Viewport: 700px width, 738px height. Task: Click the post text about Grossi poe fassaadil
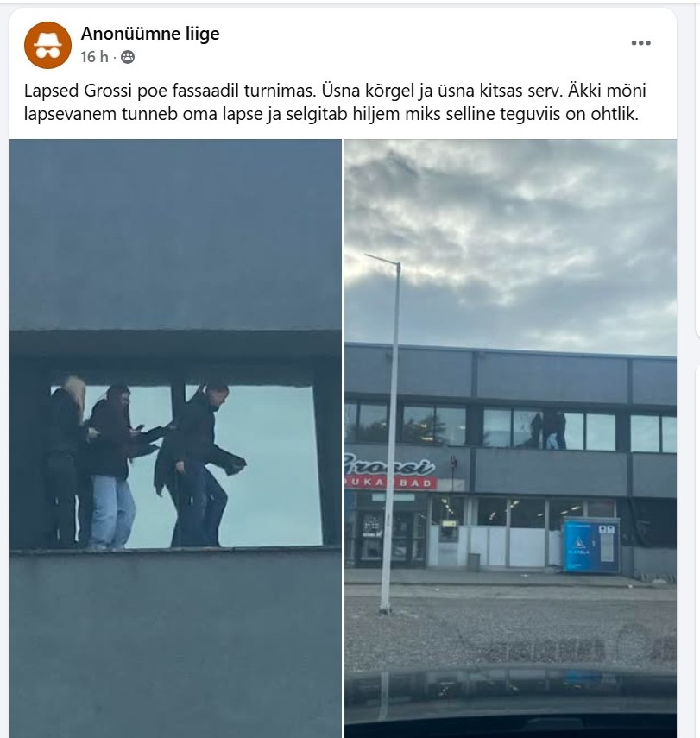(x=335, y=102)
